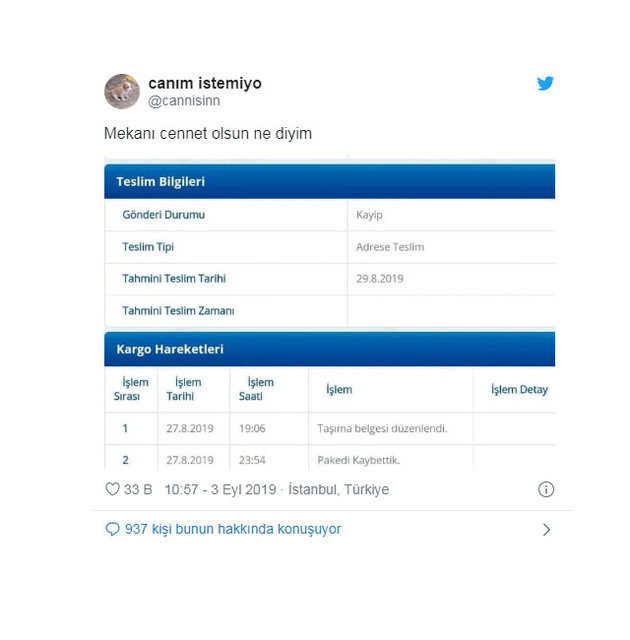Select the Teslim Bilgileri header bar
Image resolution: width=630 pixels, height=640 pixels.
[x=330, y=182]
